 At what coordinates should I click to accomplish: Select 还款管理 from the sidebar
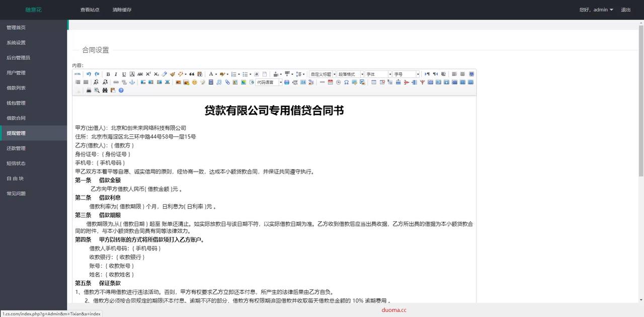pos(16,148)
